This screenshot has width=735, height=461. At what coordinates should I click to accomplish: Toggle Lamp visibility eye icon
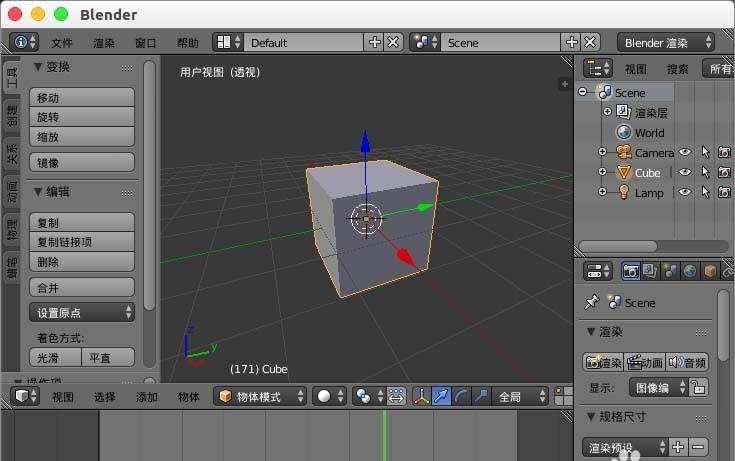coord(685,192)
